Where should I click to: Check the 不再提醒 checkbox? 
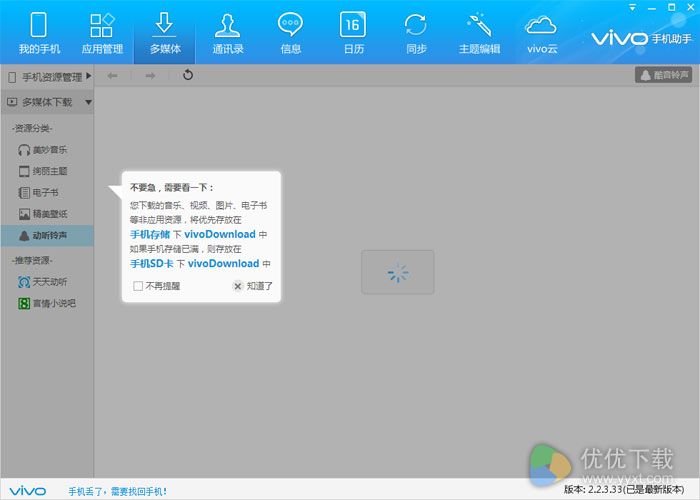pos(138,286)
